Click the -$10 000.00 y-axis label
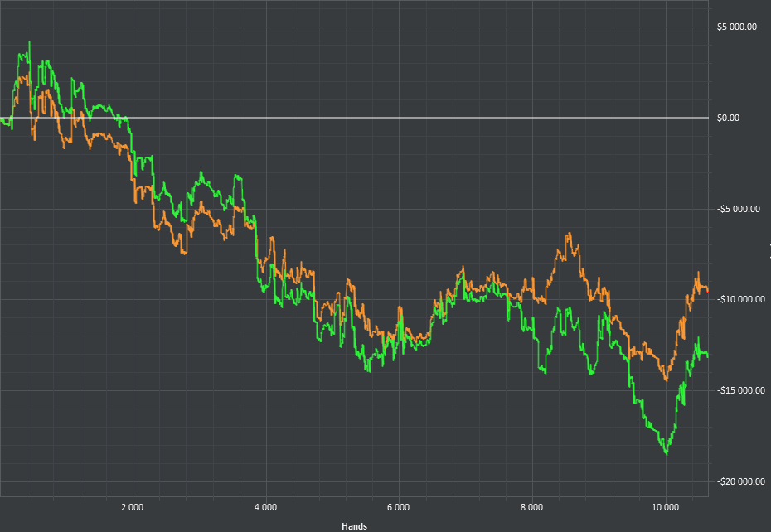 (741, 299)
